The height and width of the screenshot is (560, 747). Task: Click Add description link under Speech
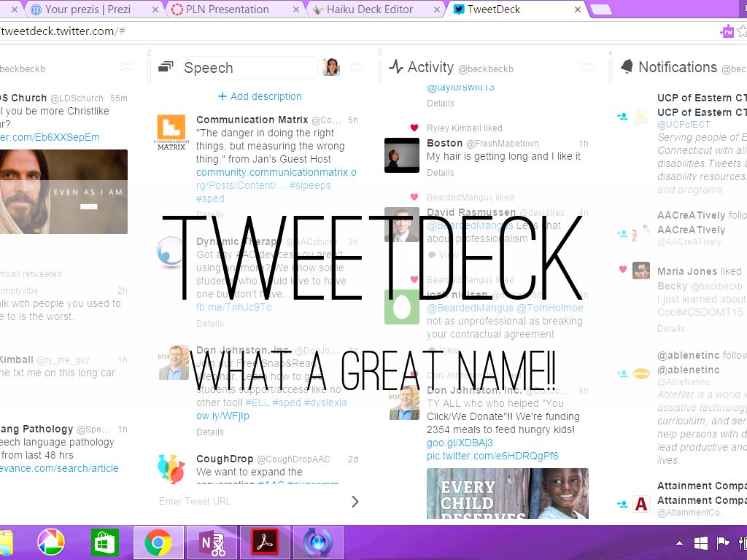[259, 96]
